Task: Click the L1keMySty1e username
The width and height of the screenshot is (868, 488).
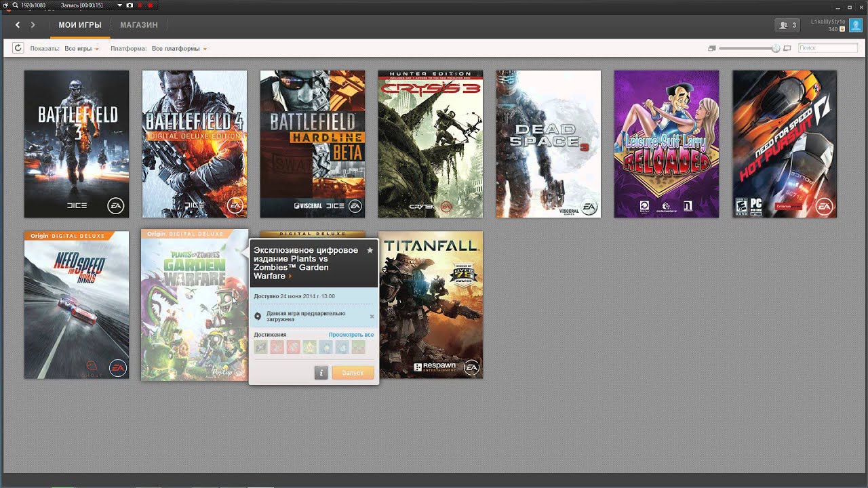Action: click(828, 22)
